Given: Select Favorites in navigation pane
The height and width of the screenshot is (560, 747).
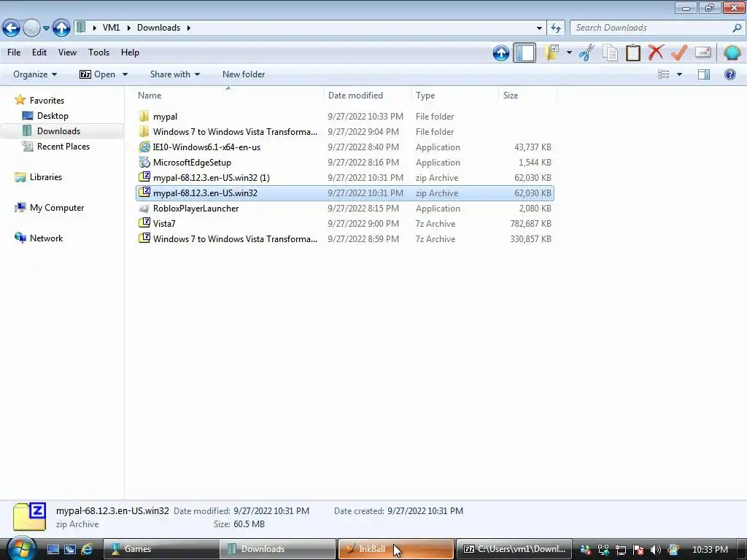Looking at the screenshot, I should coord(47,101).
